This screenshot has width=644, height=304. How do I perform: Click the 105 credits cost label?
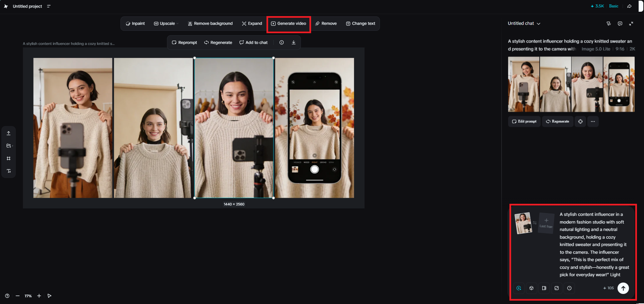tap(608, 288)
